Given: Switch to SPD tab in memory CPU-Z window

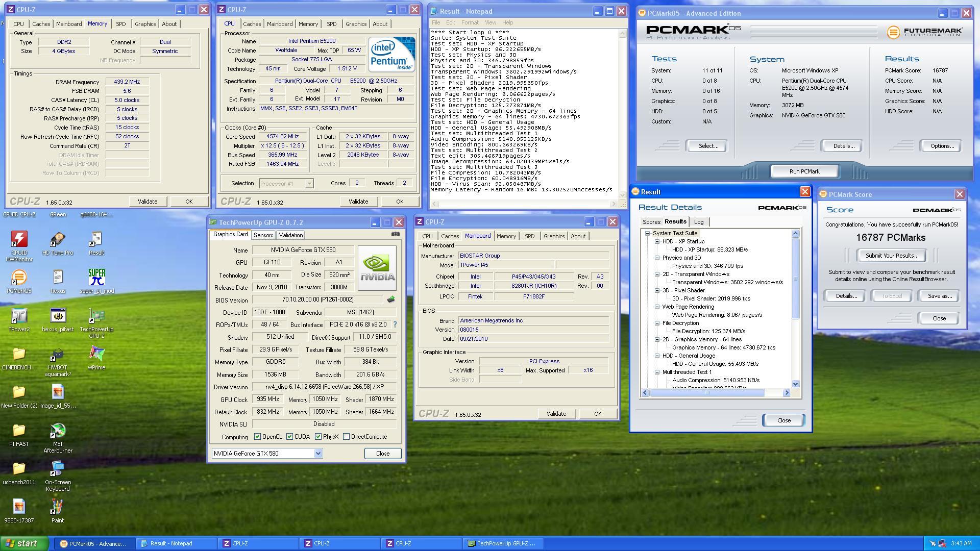Looking at the screenshot, I should pyautogui.click(x=120, y=24).
